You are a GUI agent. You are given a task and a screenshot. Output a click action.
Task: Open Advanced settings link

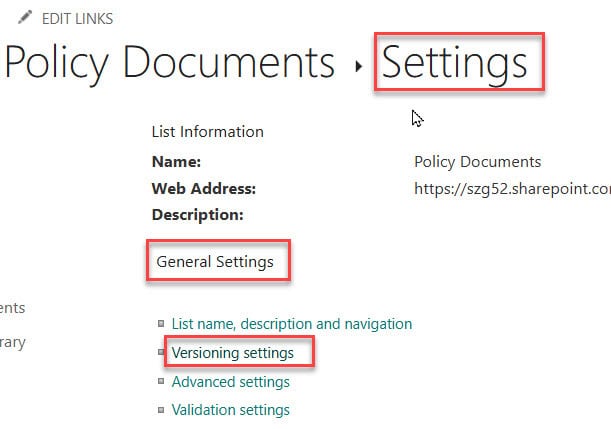[231, 382]
